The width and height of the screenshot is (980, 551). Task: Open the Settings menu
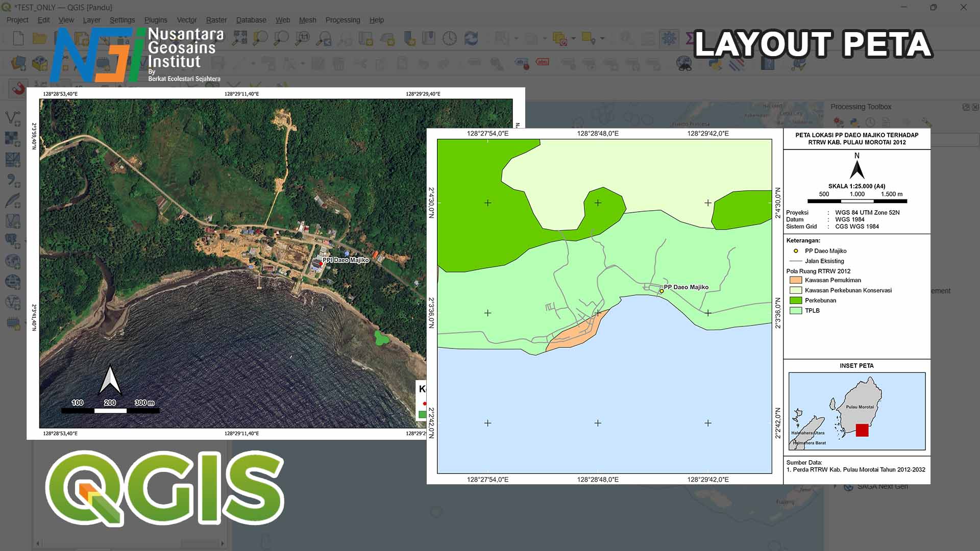[122, 20]
